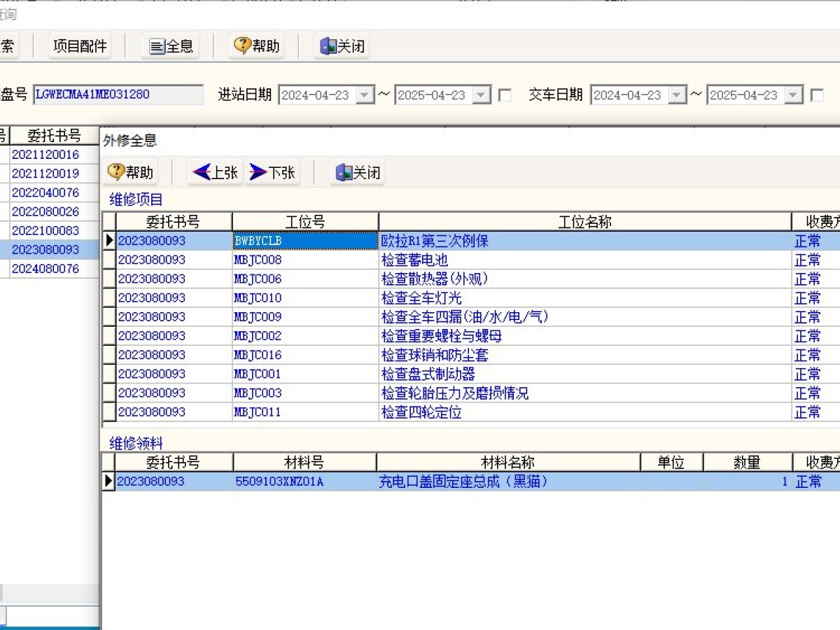
Task: Click 工位号 cell MBJC003
Action: 305,393
